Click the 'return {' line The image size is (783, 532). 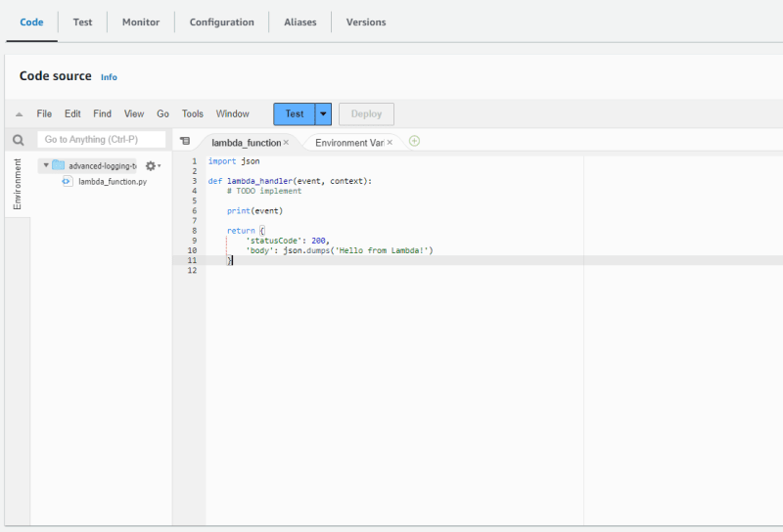pos(246,231)
